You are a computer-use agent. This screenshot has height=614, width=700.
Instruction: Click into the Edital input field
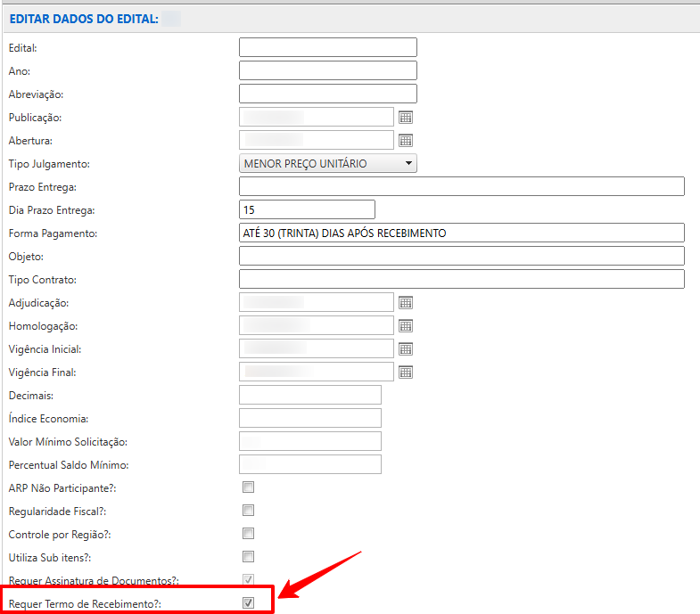point(328,47)
